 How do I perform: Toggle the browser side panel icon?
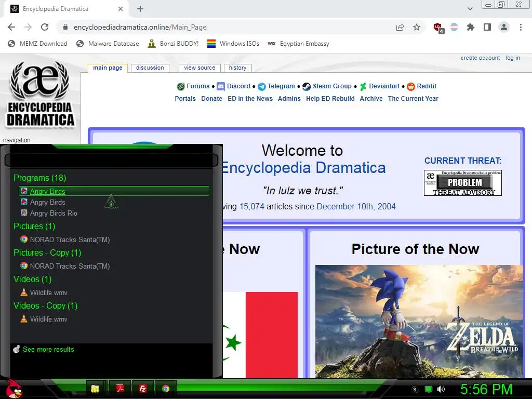[487, 27]
